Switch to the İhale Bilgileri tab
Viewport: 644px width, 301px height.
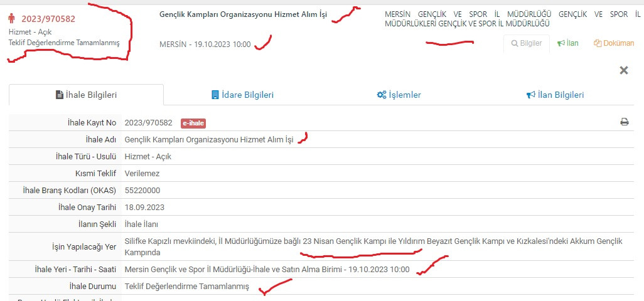(86, 95)
